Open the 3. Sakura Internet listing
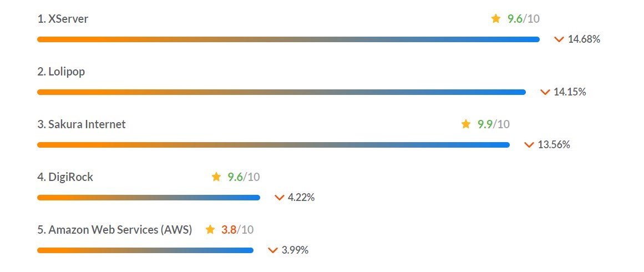Screen dimensions: 644x272 (82, 124)
